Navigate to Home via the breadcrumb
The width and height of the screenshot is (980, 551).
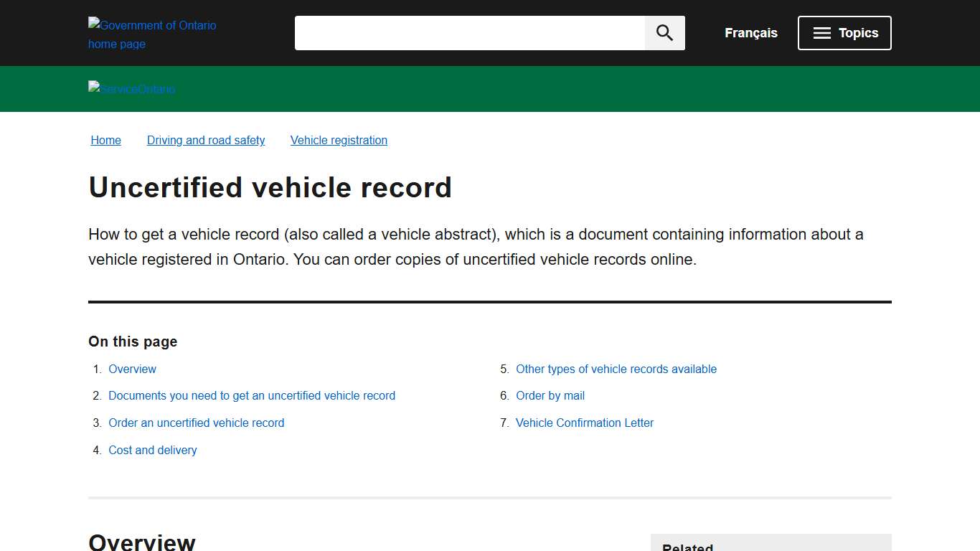click(105, 140)
